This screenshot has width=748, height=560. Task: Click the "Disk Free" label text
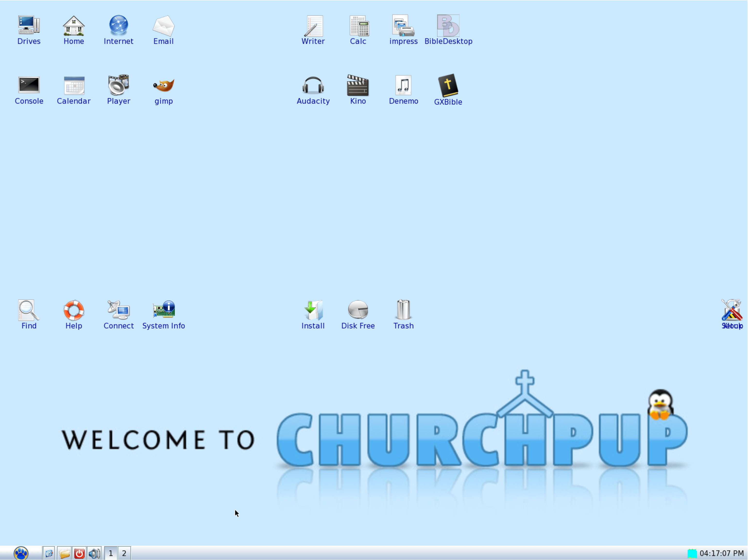point(358,326)
